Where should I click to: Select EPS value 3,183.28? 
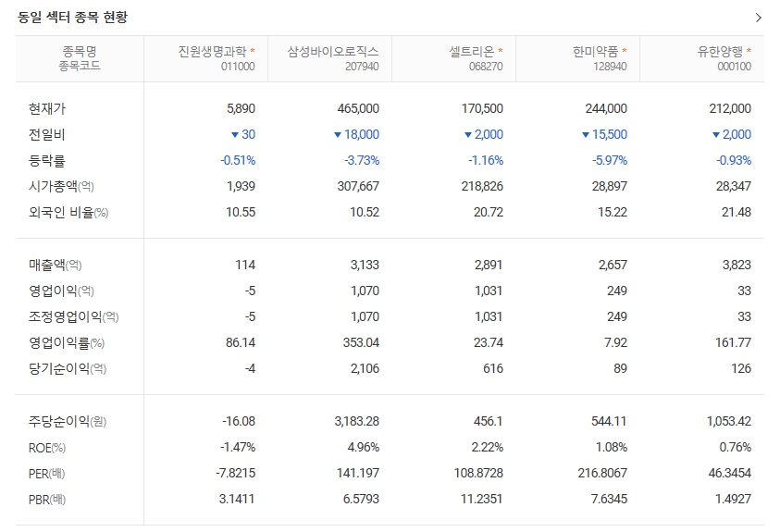tap(356, 422)
